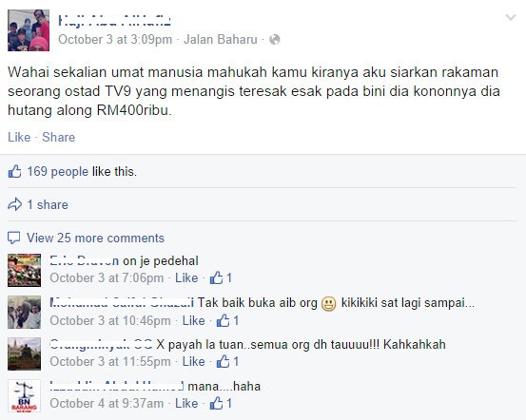
Task: Expand View 25 more comments
Action: (96, 238)
